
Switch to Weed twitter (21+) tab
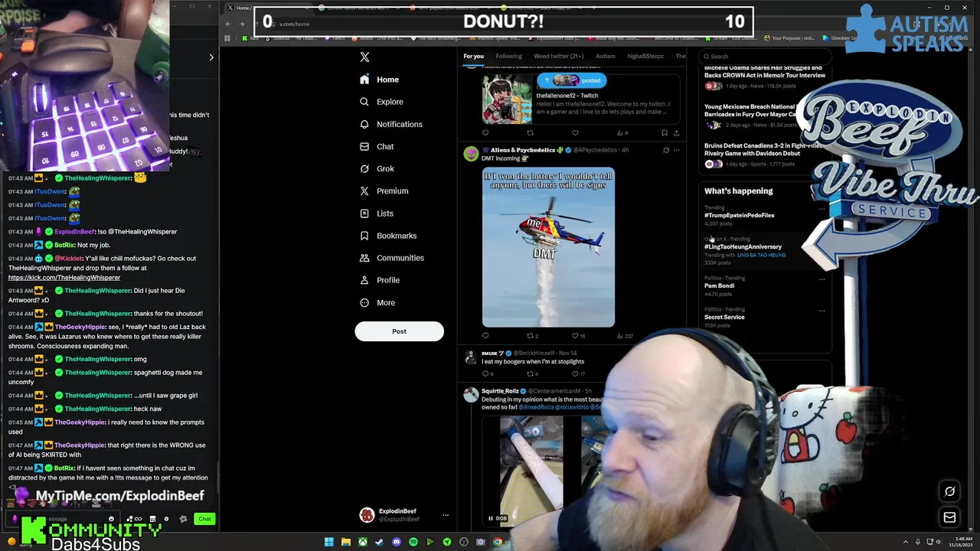tap(558, 56)
